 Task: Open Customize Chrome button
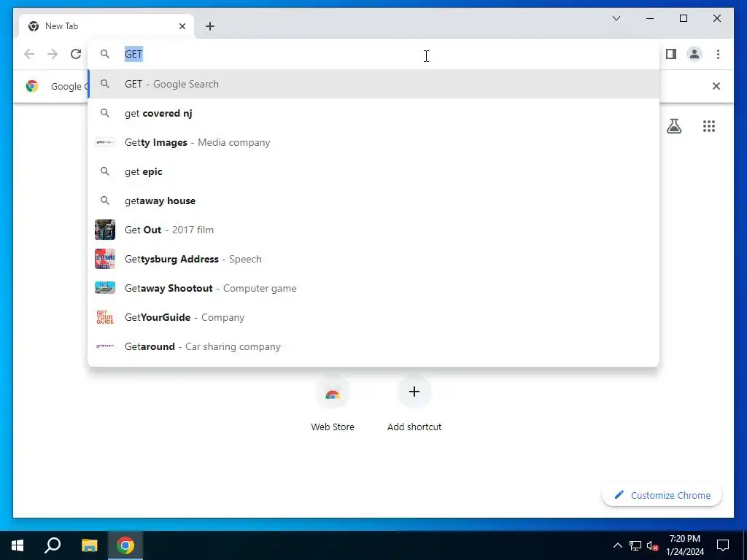point(662,495)
